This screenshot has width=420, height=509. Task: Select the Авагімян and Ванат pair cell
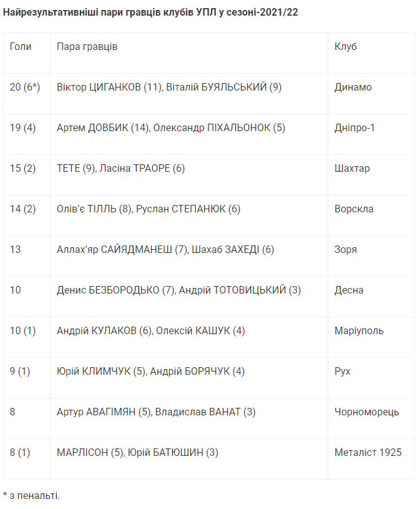(x=156, y=412)
